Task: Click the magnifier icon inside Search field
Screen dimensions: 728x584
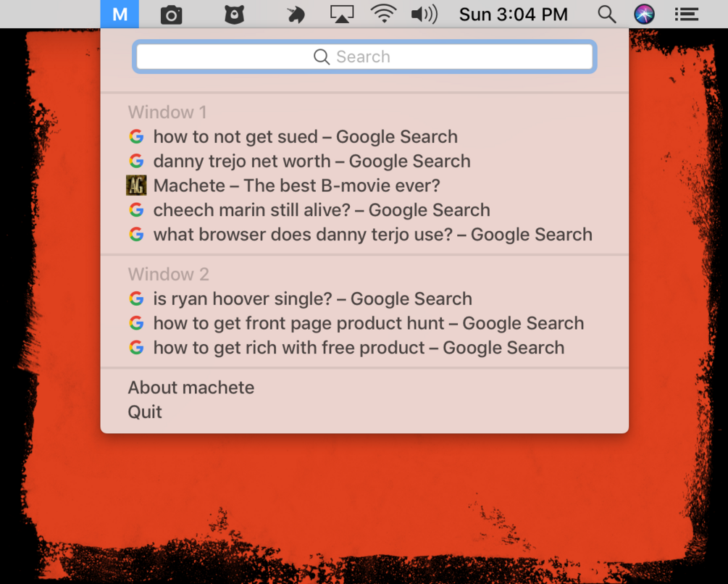Action: click(322, 57)
